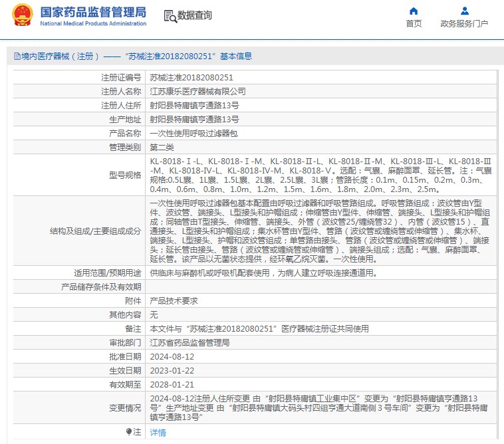Viewport: 504px width, 444px height.
Task: Click the 生效日期 row label
Action: (x=125, y=371)
